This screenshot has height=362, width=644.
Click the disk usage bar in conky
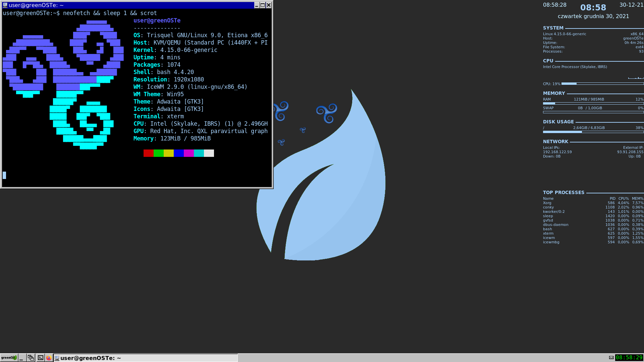click(593, 132)
